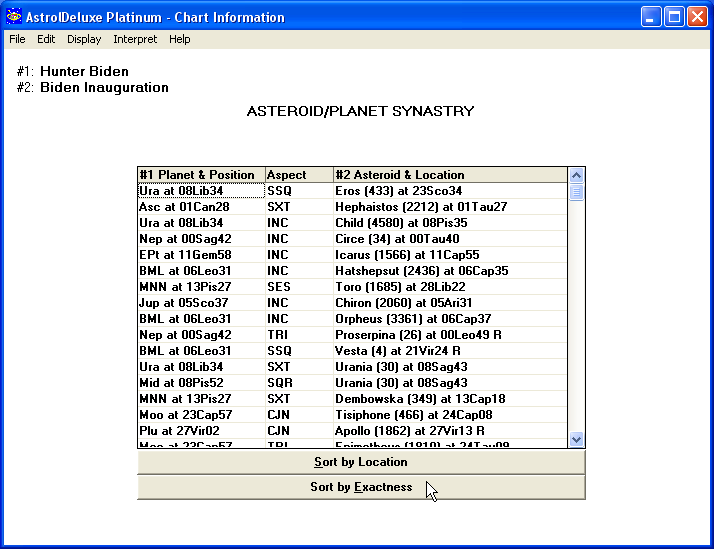
Task: Click the '#2 Asteroid & Location' column header
Action: pos(451,175)
